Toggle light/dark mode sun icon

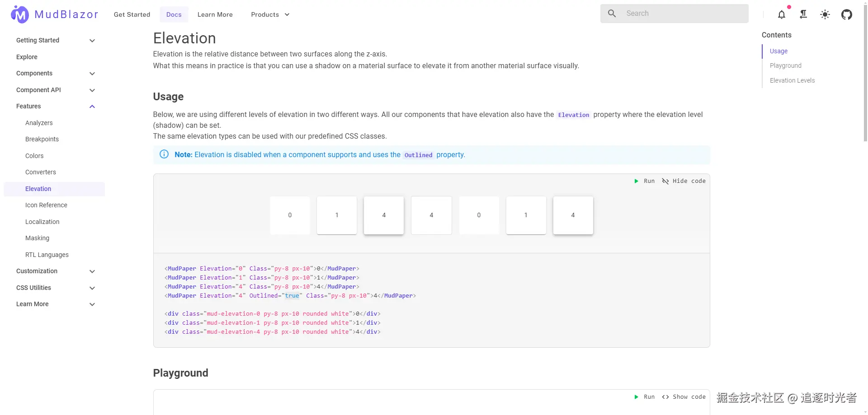[825, 14]
